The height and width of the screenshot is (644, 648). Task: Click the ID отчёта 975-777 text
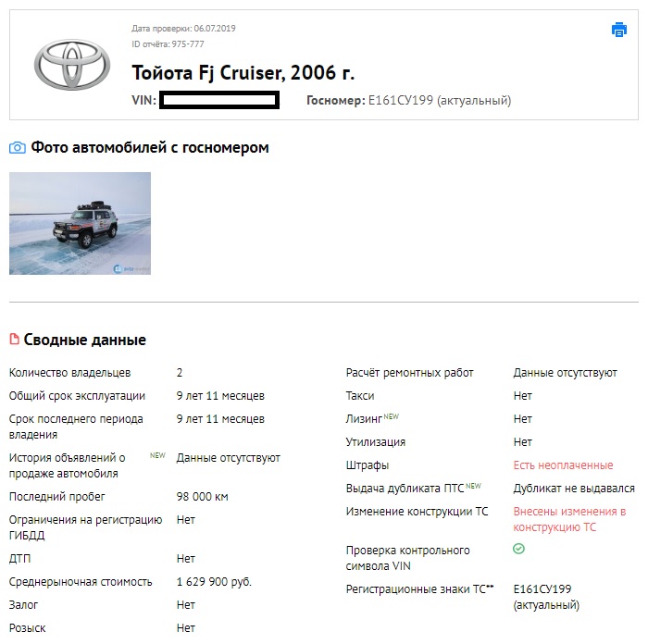click(x=168, y=43)
